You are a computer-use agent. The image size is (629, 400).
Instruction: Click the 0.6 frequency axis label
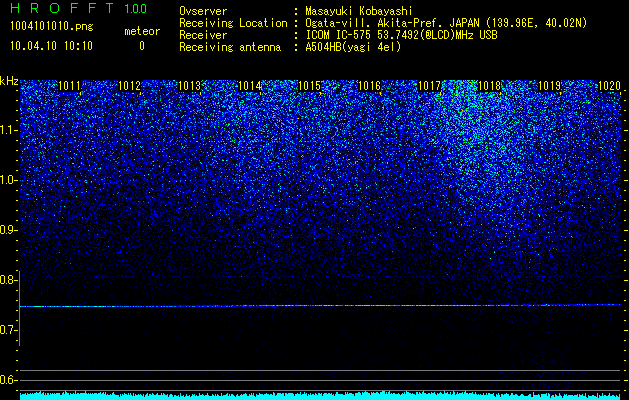(x=9, y=380)
